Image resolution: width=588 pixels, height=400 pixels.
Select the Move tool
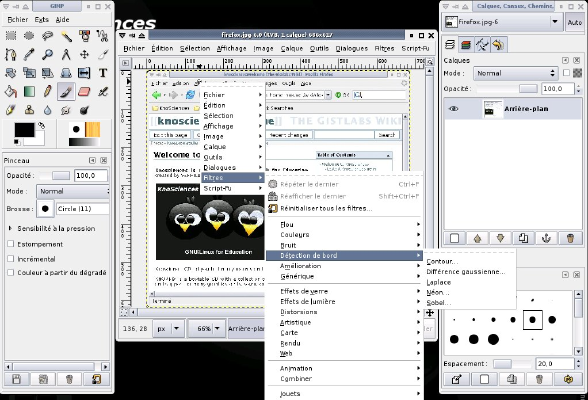tap(84, 54)
